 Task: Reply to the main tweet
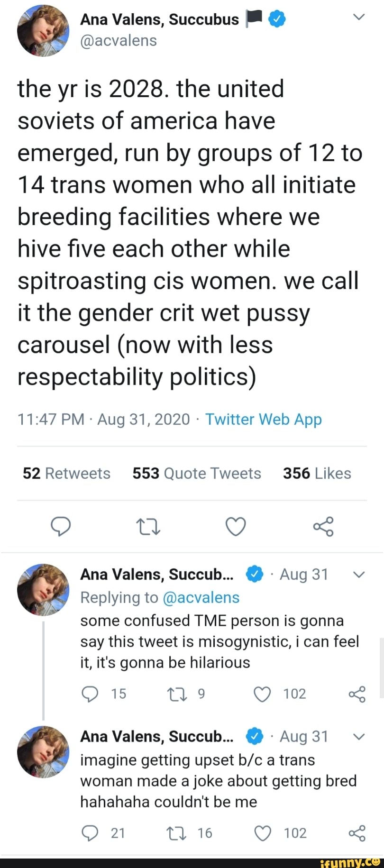[61, 526]
